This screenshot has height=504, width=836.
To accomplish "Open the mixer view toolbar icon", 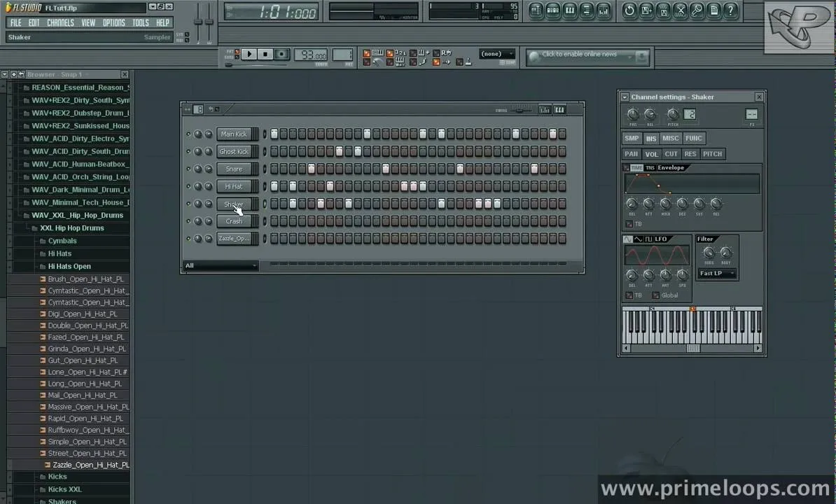I will tap(604, 10).
